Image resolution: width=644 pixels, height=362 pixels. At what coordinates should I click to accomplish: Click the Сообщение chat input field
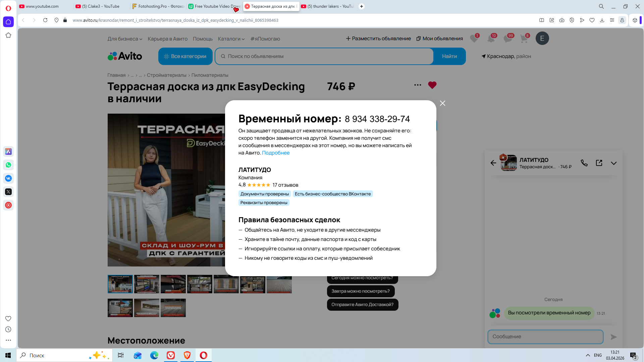click(545, 337)
